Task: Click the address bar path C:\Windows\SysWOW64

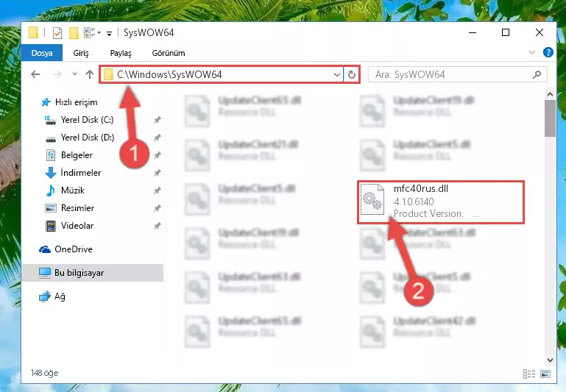Action: tap(169, 74)
